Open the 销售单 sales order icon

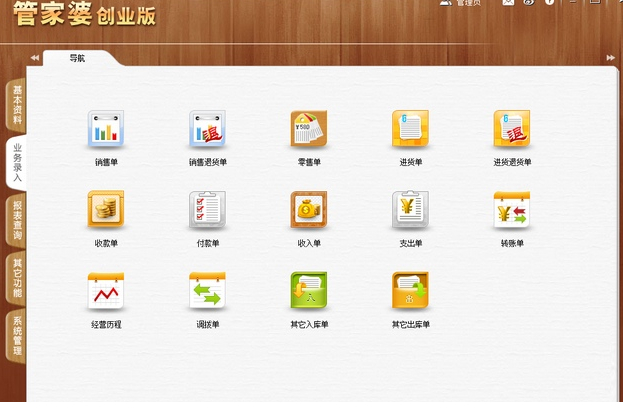click(x=106, y=130)
